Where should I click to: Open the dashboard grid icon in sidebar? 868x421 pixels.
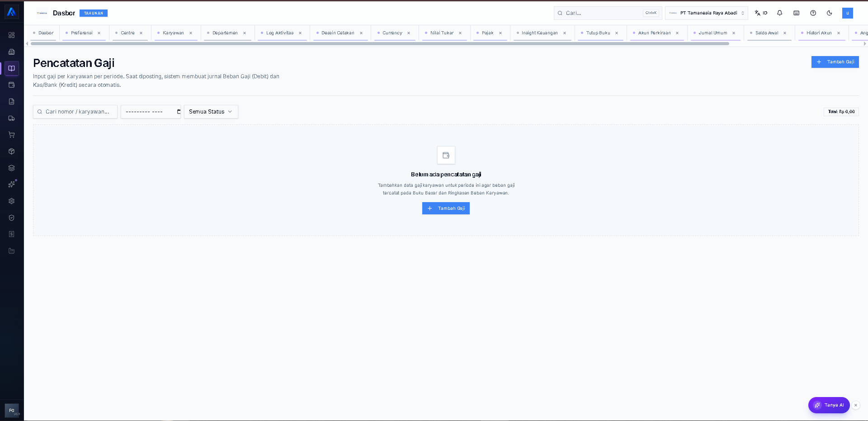pyautogui.click(x=12, y=35)
